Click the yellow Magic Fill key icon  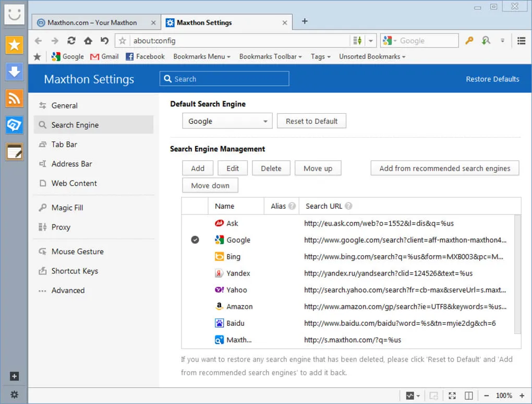(469, 40)
